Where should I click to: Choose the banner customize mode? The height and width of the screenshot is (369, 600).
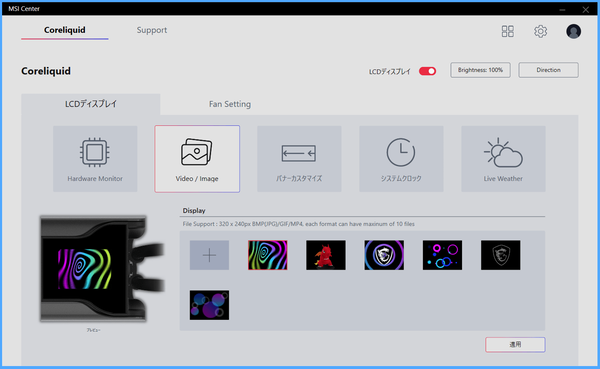coord(299,159)
